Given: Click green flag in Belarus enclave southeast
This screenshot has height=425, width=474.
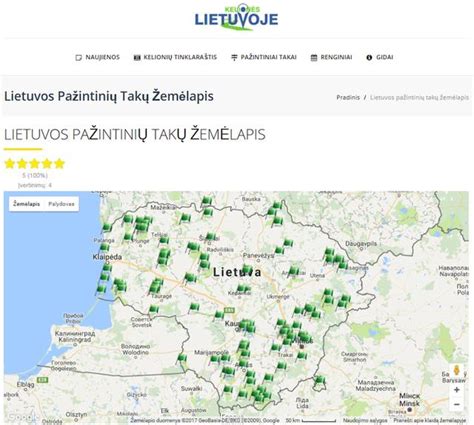Looking at the screenshot, I should click(x=319, y=380).
